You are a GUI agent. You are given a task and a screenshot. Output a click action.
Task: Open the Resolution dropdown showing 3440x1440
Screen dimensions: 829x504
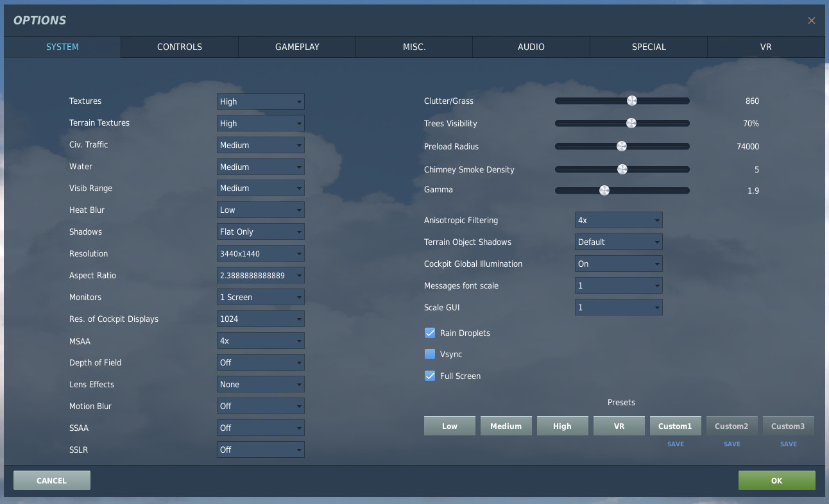261,254
